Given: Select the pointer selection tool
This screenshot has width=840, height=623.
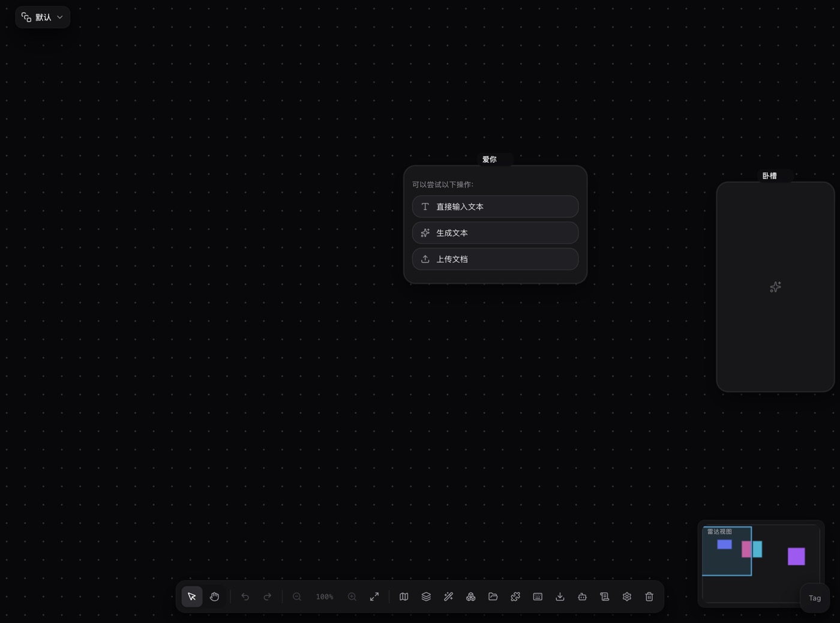Looking at the screenshot, I should [192, 597].
